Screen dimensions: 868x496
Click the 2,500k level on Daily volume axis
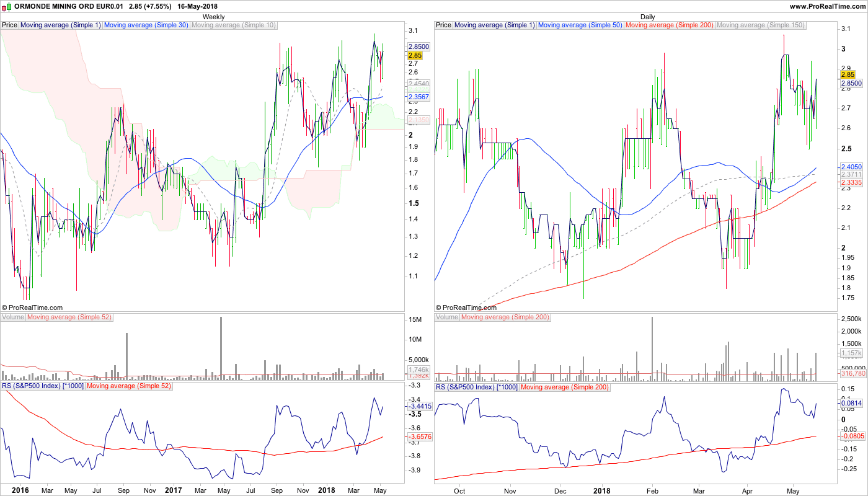tap(851, 318)
